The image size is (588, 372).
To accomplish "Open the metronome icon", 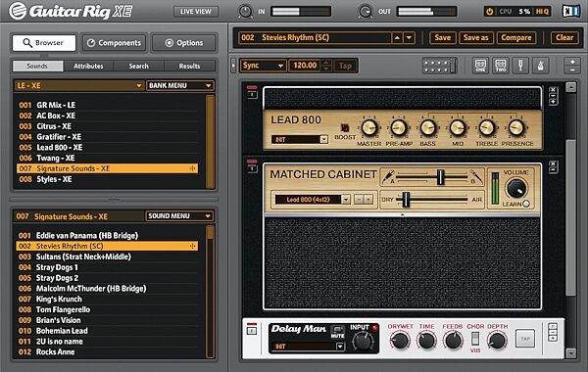I will [x=540, y=66].
